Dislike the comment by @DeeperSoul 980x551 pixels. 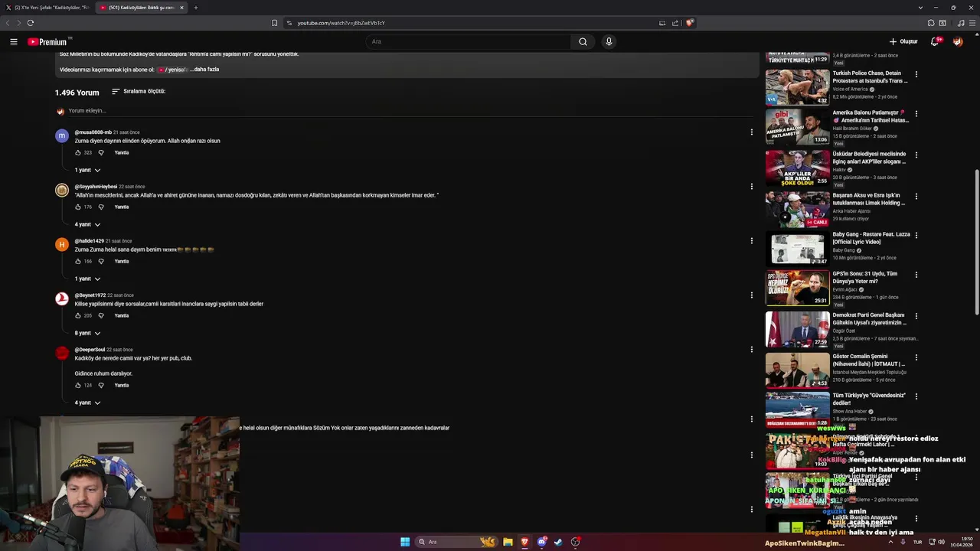101,385
